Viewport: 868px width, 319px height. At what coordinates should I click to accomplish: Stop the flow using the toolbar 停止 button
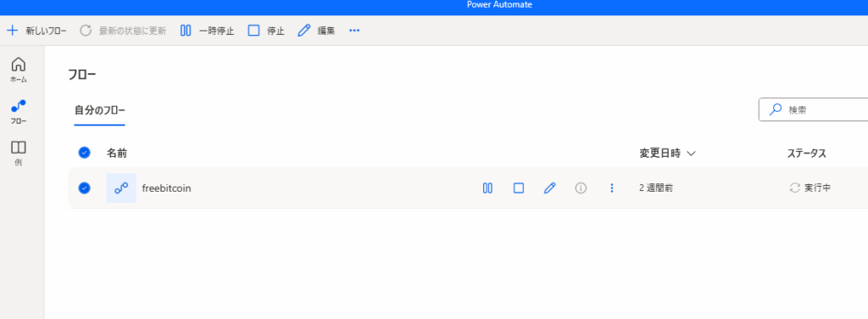tap(266, 31)
